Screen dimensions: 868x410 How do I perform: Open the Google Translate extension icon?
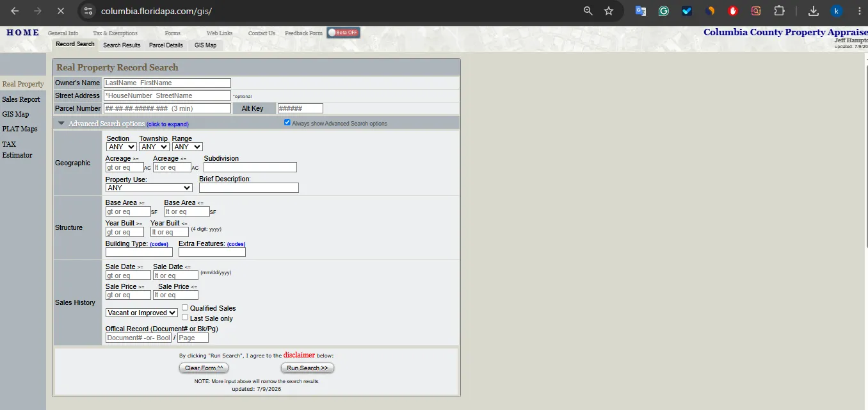(640, 11)
